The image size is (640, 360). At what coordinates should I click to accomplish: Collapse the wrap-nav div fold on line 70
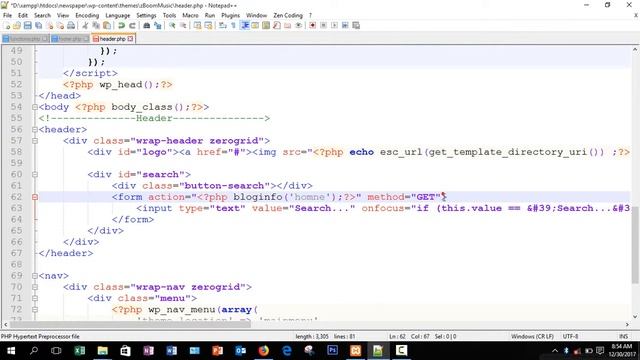[x=35, y=287]
